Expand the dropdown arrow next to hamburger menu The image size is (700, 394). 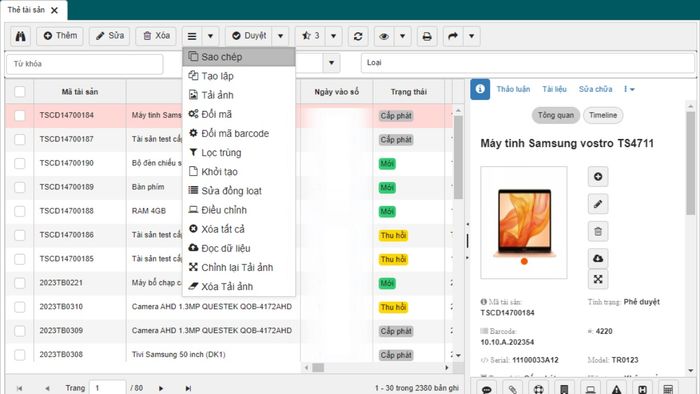pyautogui.click(x=210, y=36)
